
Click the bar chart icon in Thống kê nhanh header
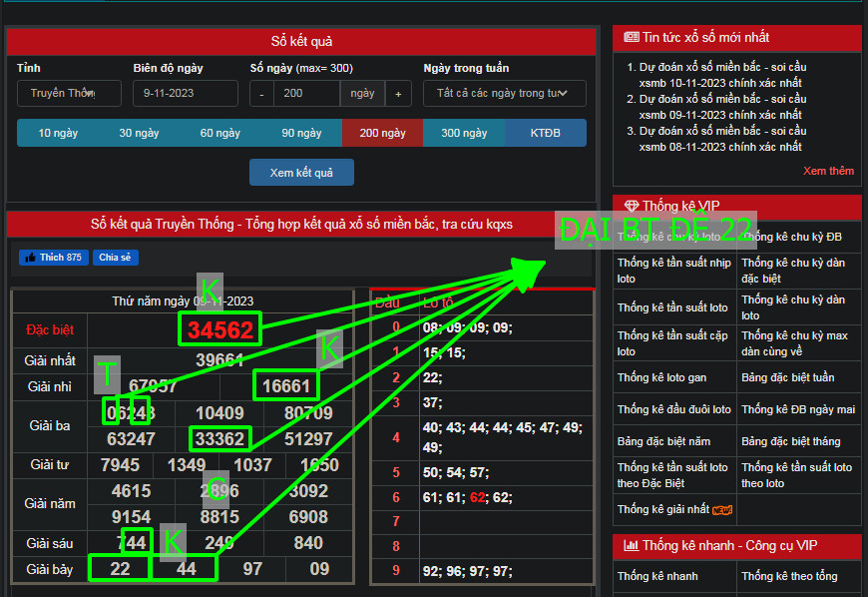(631, 545)
